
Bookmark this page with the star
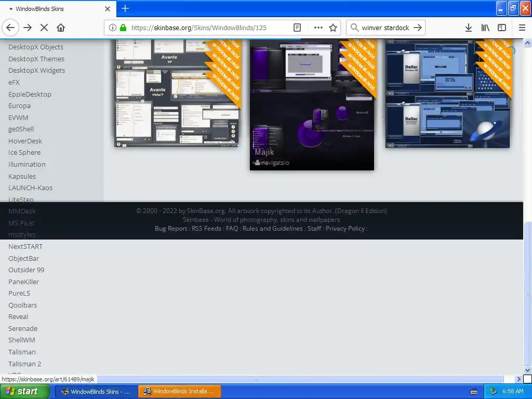click(333, 28)
